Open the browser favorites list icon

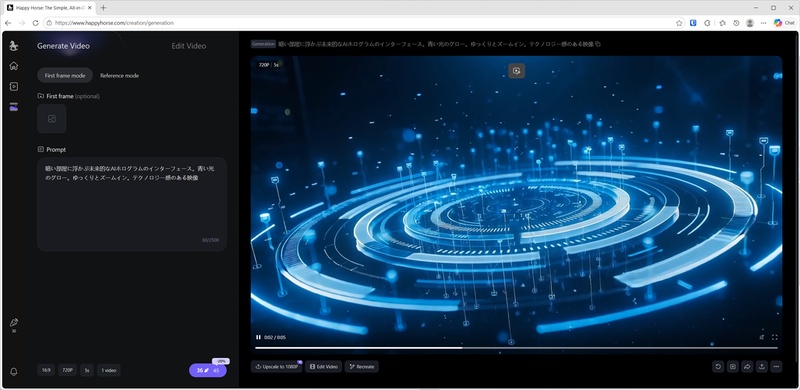[x=722, y=23]
